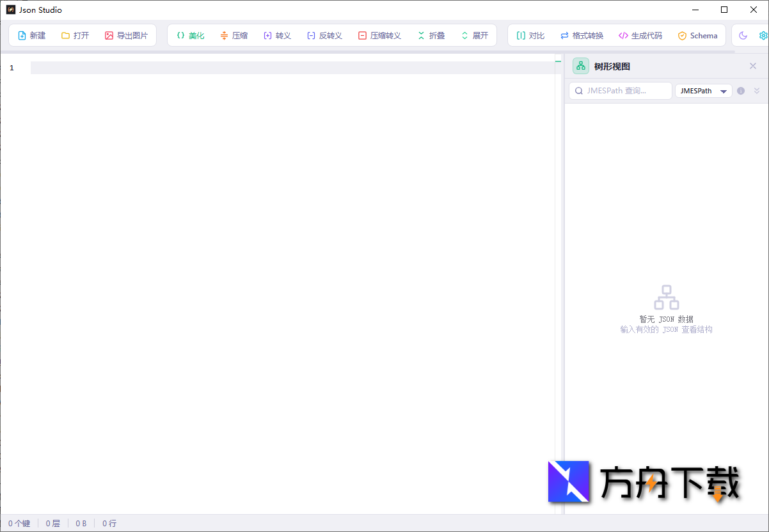This screenshot has height=532, width=769.
Task: Close the 树形视图 tree view panel
Action: [753, 66]
